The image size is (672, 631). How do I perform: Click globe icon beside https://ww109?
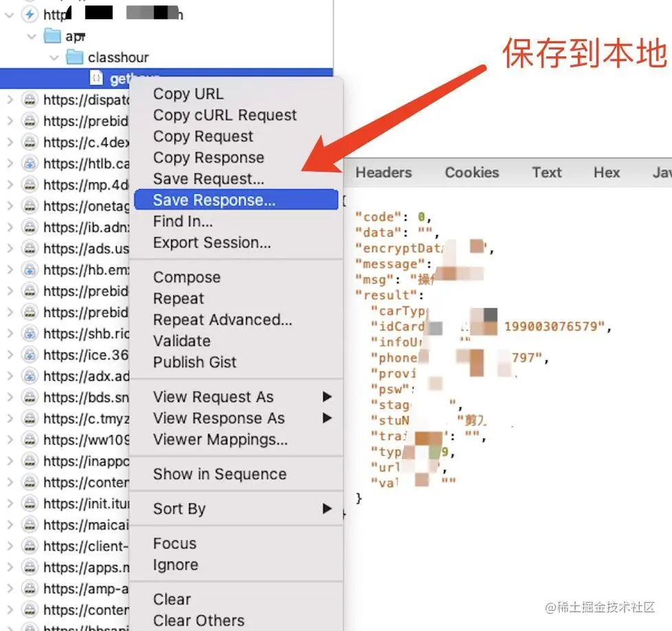[30, 440]
